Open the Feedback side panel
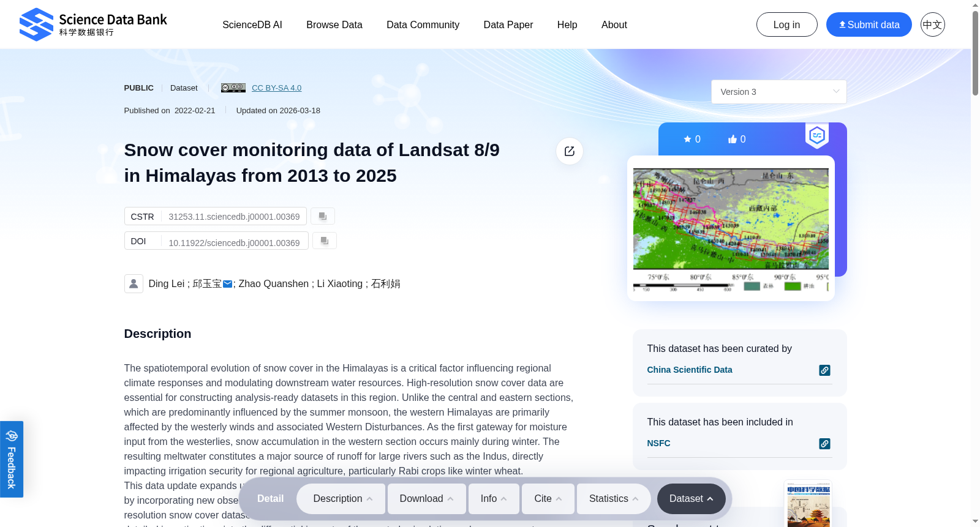The width and height of the screenshot is (980, 527). pyautogui.click(x=12, y=459)
